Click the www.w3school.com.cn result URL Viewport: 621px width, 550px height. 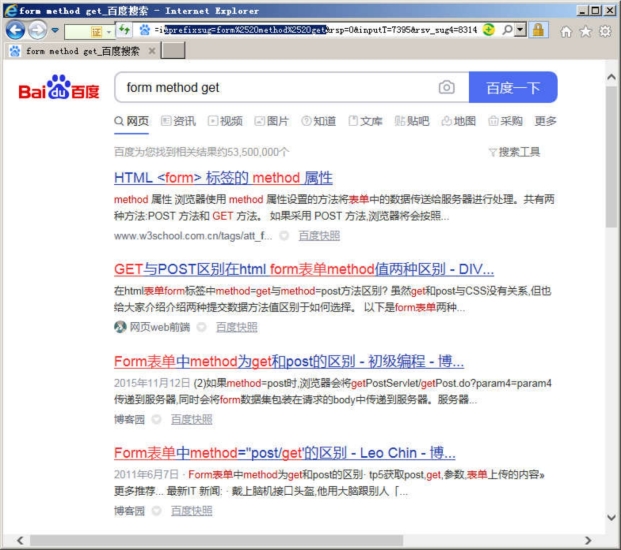tap(193, 236)
